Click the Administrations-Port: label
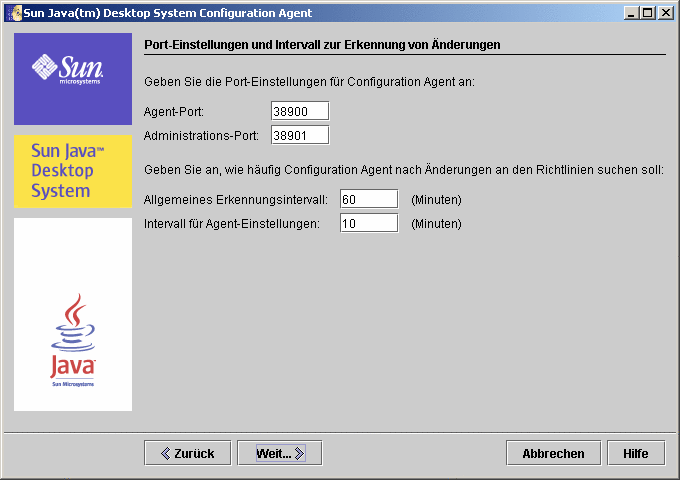680x480 pixels. pos(201,136)
